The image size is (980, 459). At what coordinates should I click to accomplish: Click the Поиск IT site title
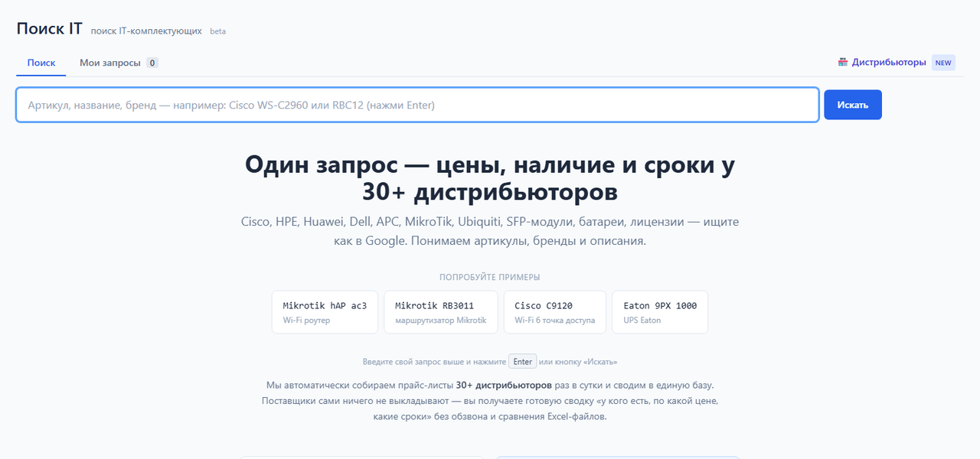(x=49, y=29)
